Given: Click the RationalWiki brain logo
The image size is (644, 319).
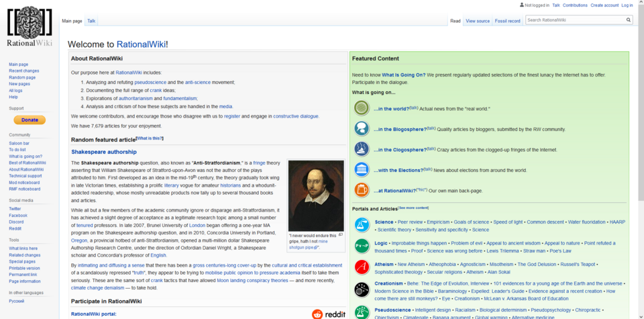Looking at the screenshot, I should coord(29,26).
